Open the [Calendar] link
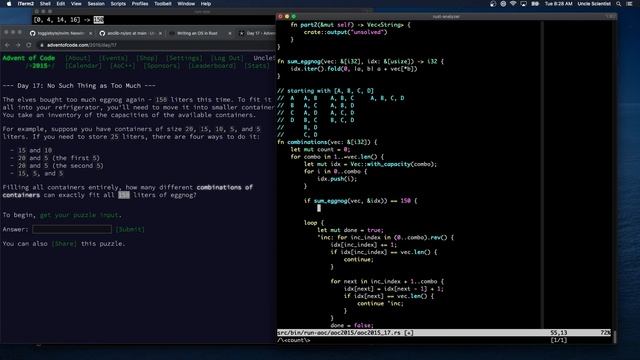The height and width of the screenshot is (360, 640). point(83,66)
